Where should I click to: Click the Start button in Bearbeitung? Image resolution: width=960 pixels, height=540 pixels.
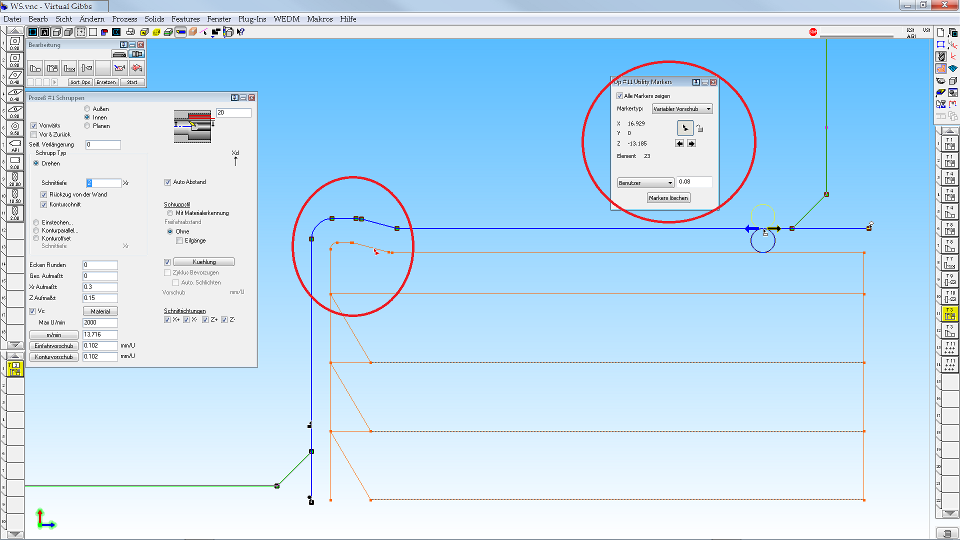pos(132,82)
